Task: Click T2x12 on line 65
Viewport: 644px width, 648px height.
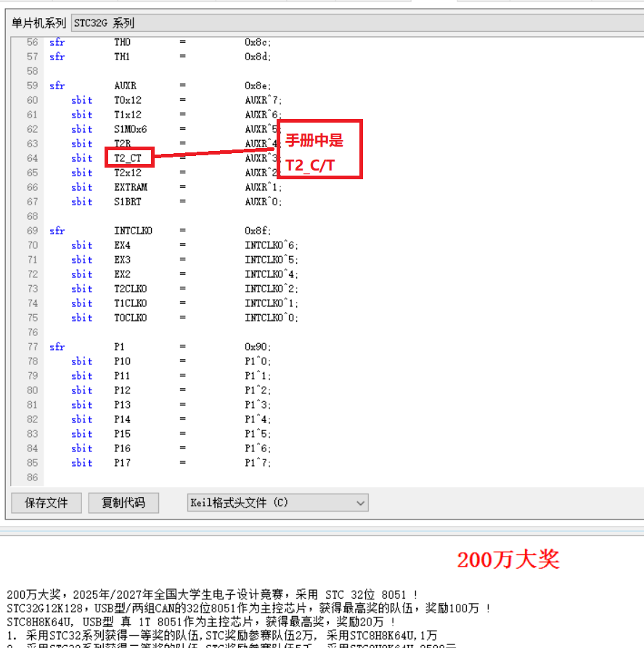Action: pyautogui.click(x=128, y=173)
